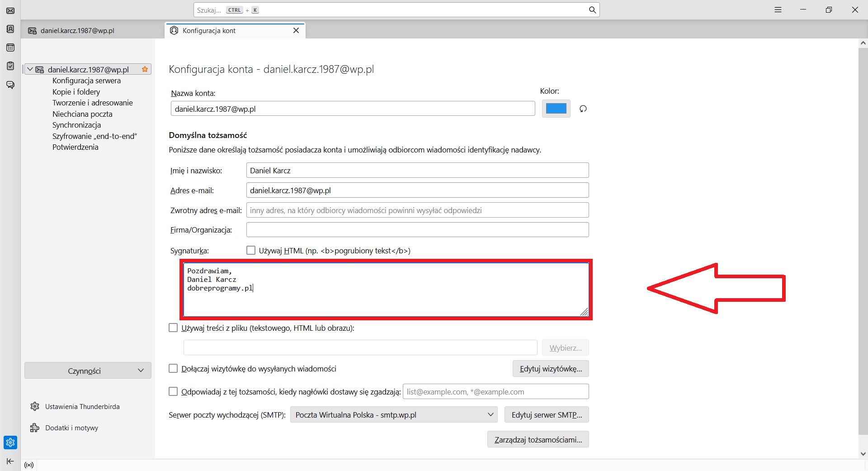
Task: Enable Dołączaj wizytówkę do wysyłanych wiadomości
Action: (x=173, y=368)
